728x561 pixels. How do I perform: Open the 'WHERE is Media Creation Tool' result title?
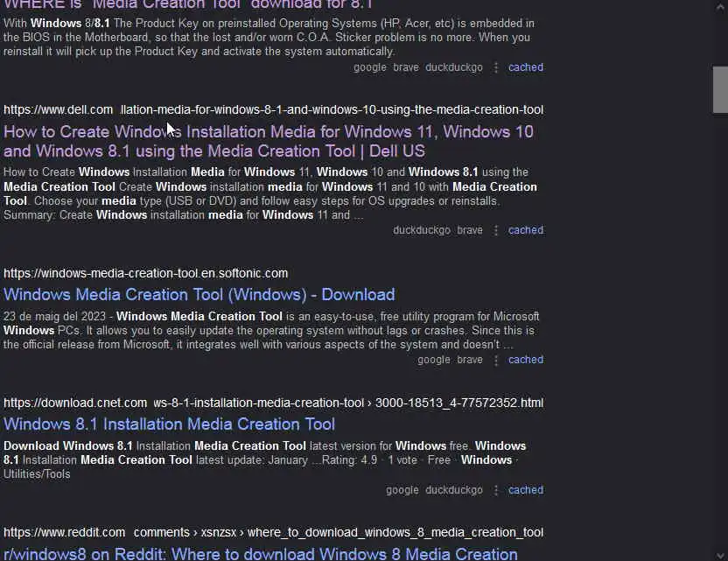[188, 4]
